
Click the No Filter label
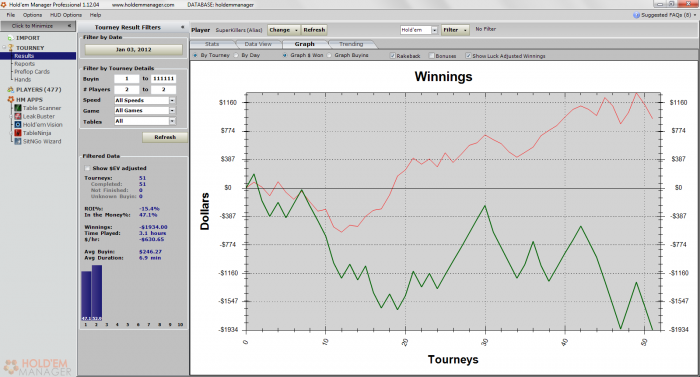(x=486, y=29)
